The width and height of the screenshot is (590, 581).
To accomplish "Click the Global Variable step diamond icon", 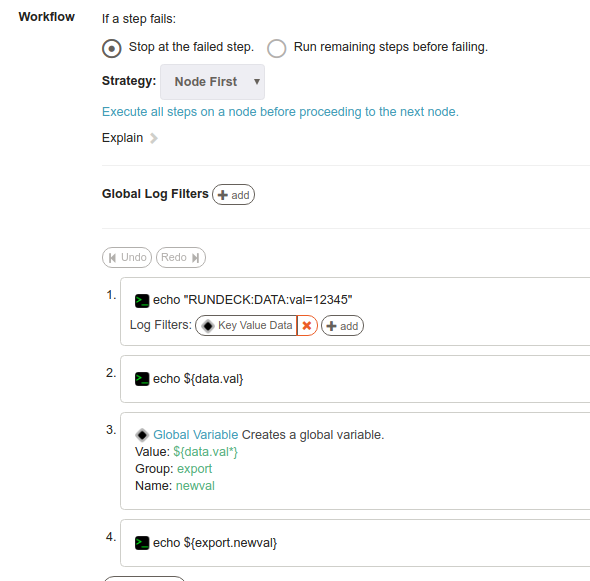I will coord(142,435).
